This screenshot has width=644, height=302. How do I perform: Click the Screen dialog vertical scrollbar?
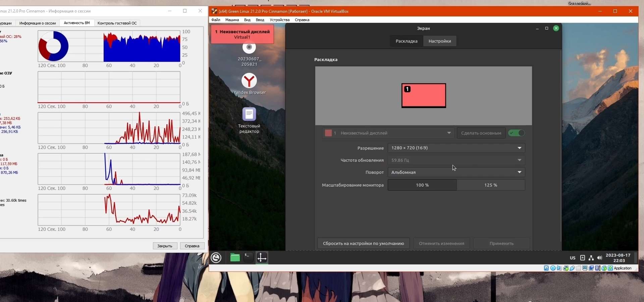(x=561, y=146)
